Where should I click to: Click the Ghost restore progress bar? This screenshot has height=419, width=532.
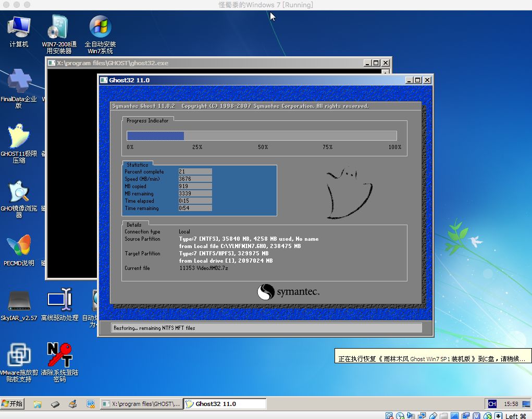[x=262, y=135]
